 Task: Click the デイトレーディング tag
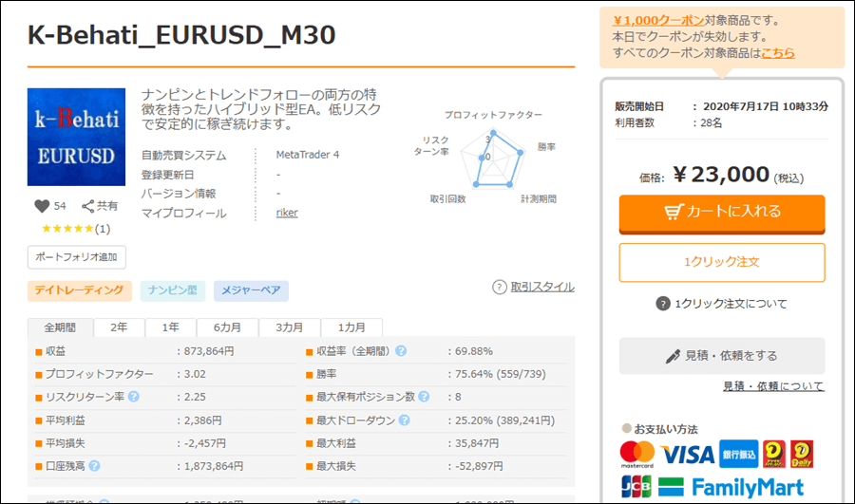pos(79,290)
